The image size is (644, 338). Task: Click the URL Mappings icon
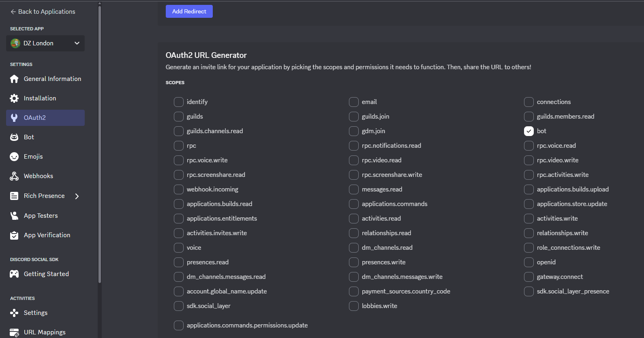[14, 332]
